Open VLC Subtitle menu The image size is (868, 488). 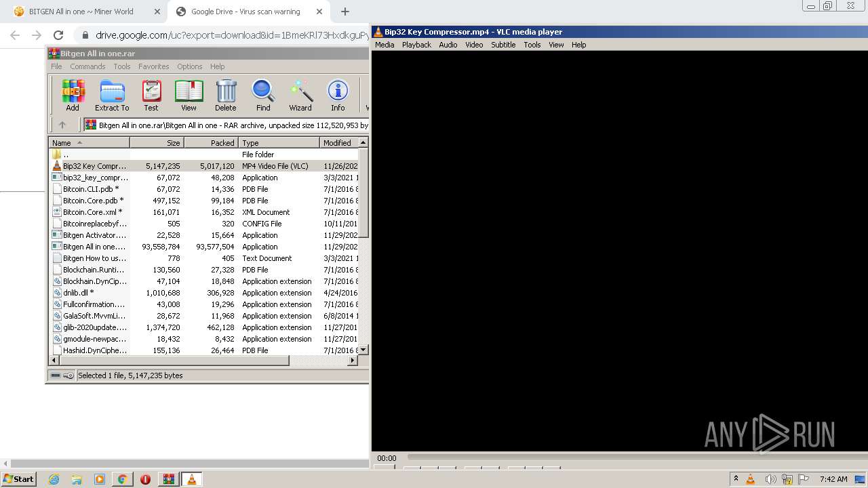point(503,45)
